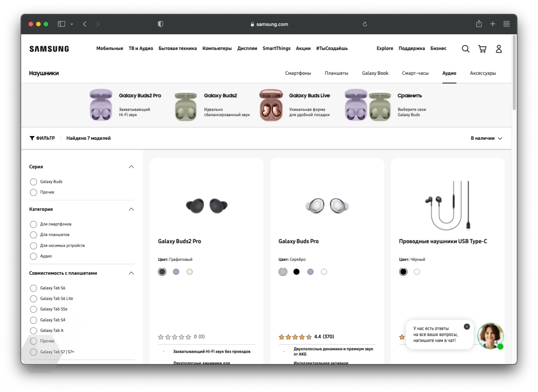The image size is (538, 392).
Task: Select the lavender color swatch for Galaxy Buds2 Pro
Action: click(176, 272)
